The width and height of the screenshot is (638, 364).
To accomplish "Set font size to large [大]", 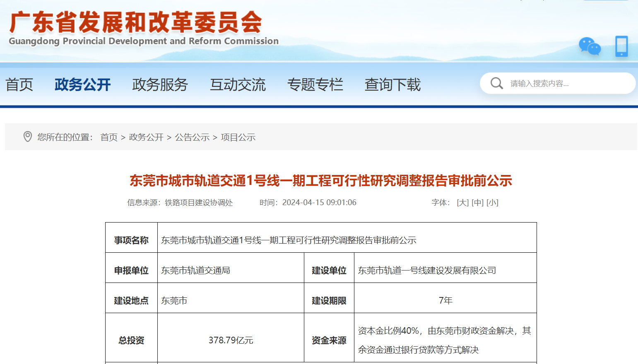I will click(462, 203).
